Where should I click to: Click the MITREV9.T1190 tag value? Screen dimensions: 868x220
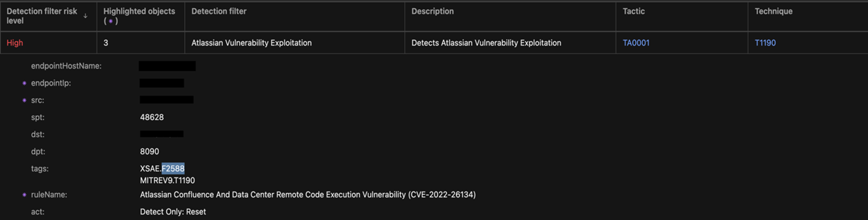pyautogui.click(x=167, y=180)
